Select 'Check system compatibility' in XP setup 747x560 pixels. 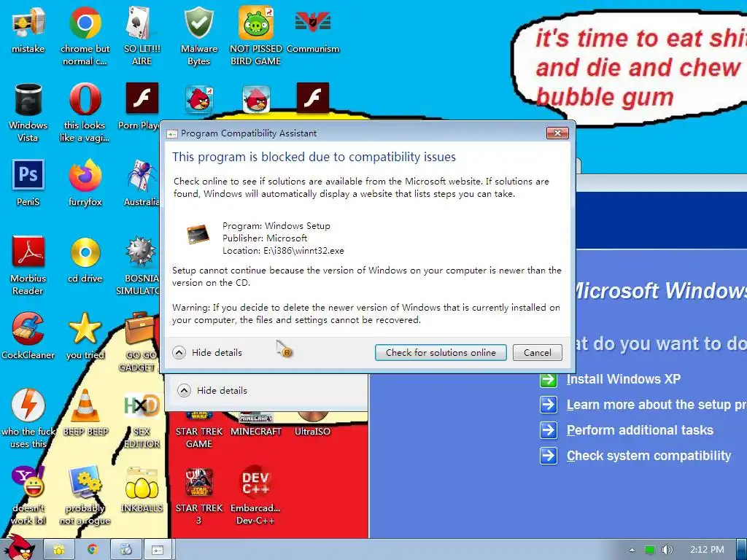tap(649, 456)
